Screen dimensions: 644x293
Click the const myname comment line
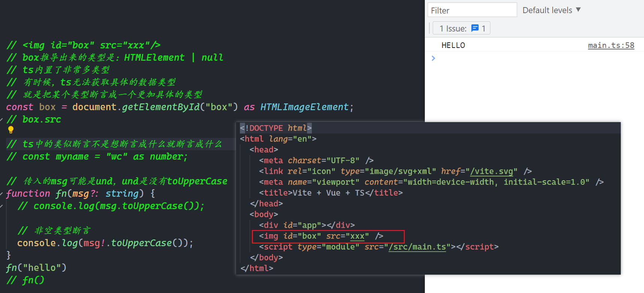coord(97,157)
